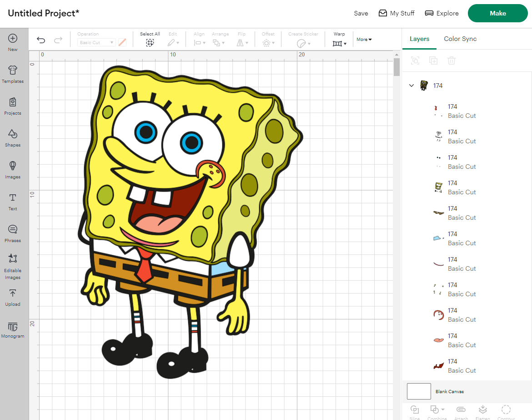Select layer with dark red mouth thumbnail
The height and width of the screenshot is (420, 532).
point(438,366)
